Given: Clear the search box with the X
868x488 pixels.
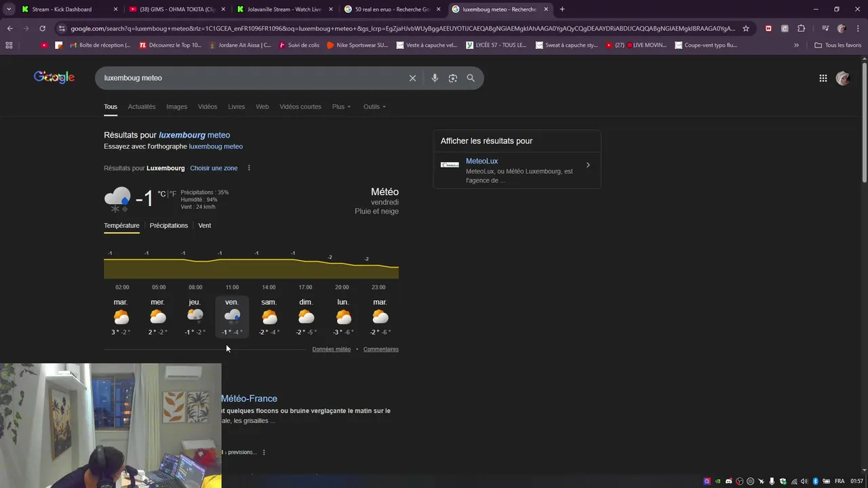Looking at the screenshot, I should click(x=412, y=78).
